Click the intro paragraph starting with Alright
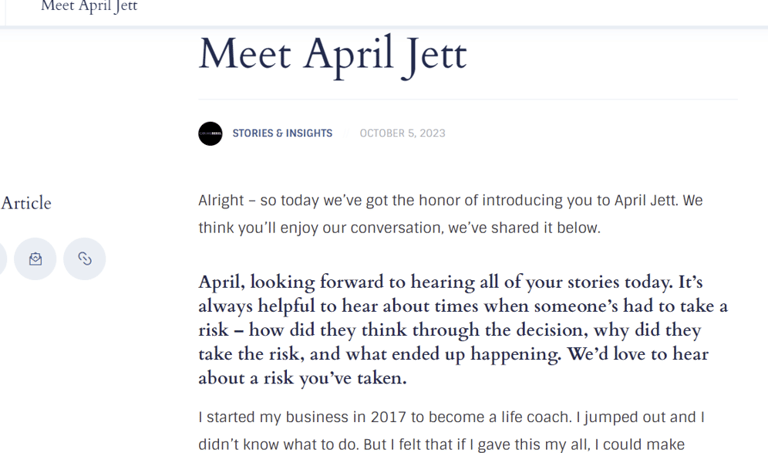This screenshot has width=768, height=453. pyautogui.click(x=450, y=214)
